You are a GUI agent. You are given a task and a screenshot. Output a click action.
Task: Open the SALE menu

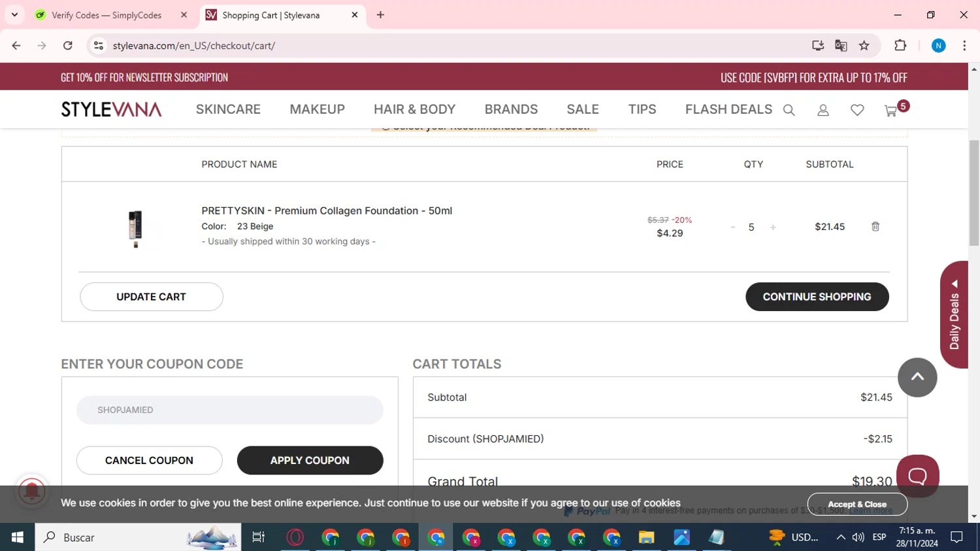(x=583, y=109)
